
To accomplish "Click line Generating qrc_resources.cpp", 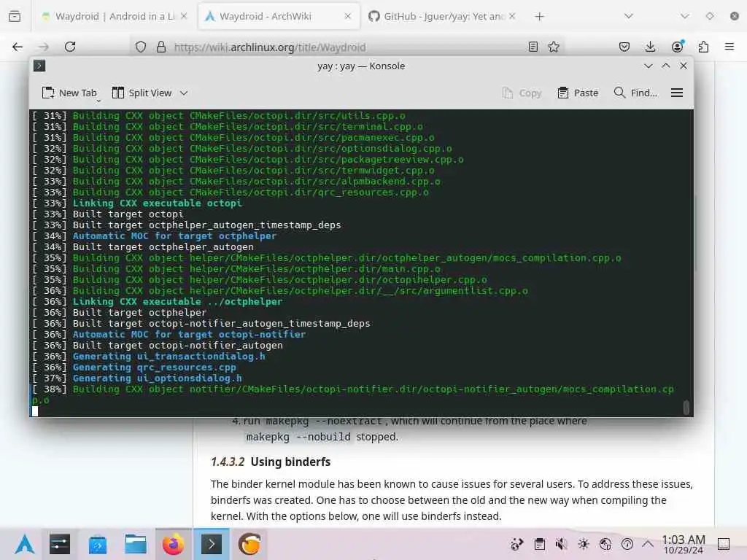I will point(155,367).
